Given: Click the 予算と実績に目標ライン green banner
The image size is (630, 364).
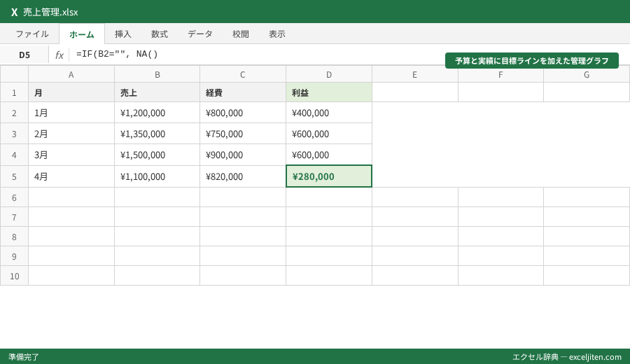Looking at the screenshot, I should coord(531,61).
